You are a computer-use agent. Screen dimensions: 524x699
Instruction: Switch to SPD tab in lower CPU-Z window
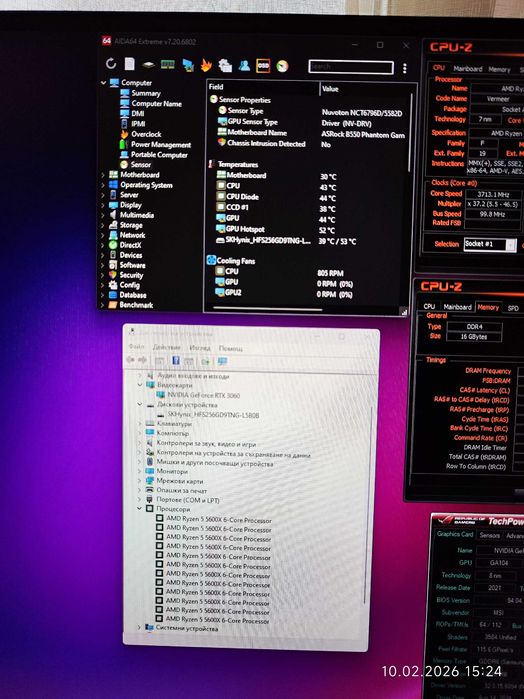click(x=513, y=308)
